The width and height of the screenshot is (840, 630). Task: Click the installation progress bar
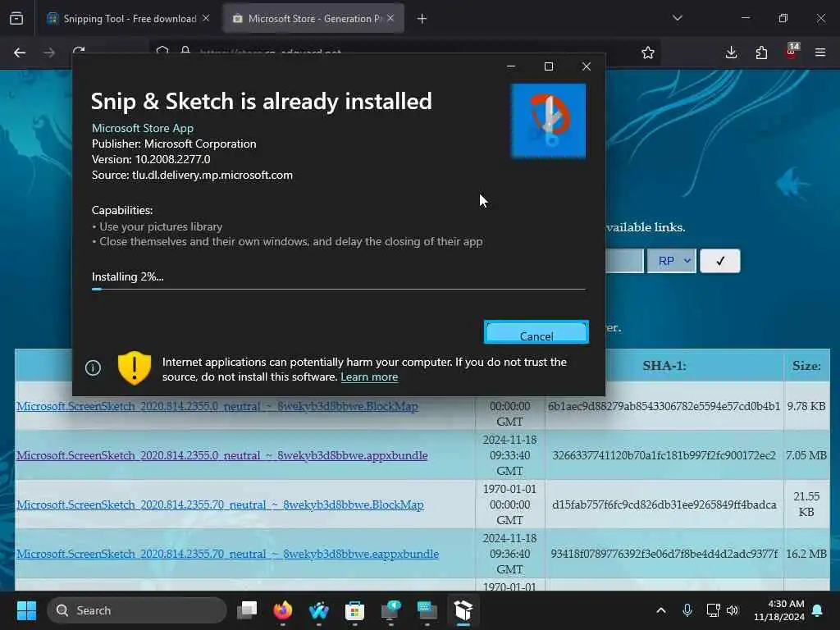coord(339,290)
